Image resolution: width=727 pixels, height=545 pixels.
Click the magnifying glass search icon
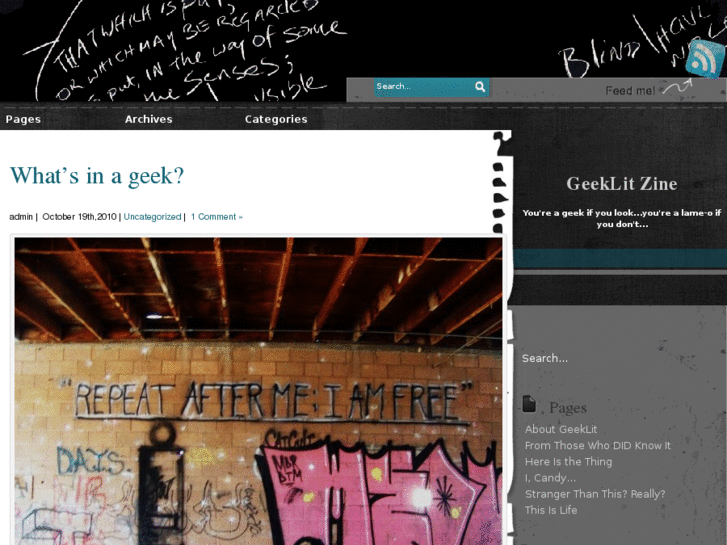480,86
